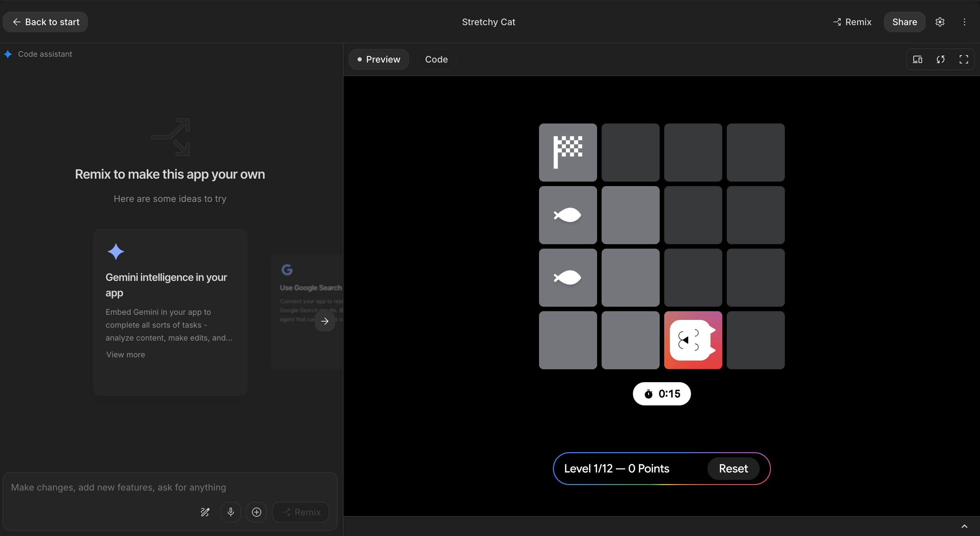Screen dimensions: 980x536
Task: Open the three-dot more options menu
Action: coord(964,22)
